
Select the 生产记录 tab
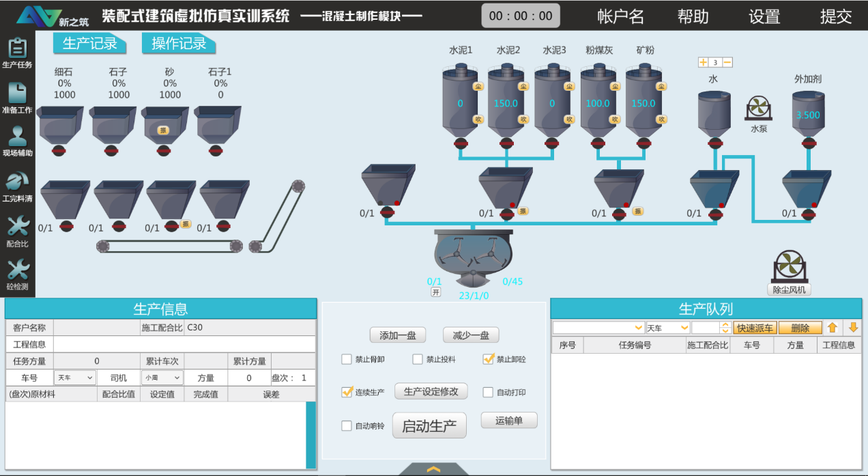(89, 43)
